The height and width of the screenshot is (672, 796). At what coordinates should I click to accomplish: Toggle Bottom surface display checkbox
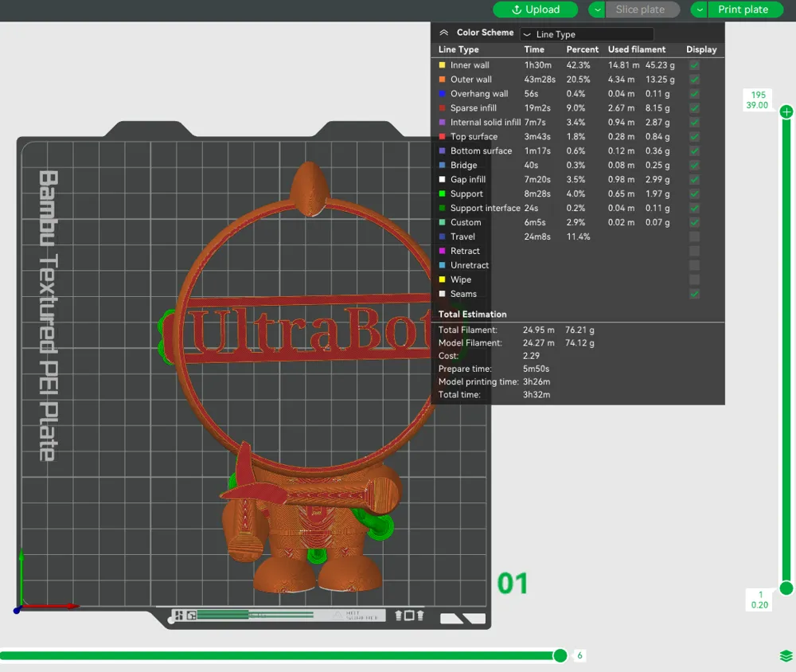694,150
